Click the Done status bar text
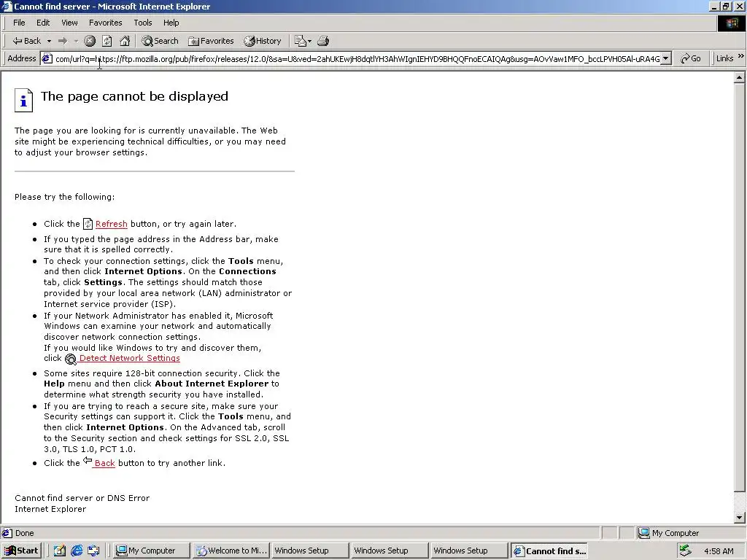747x560 pixels. click(x=24, y=533)
